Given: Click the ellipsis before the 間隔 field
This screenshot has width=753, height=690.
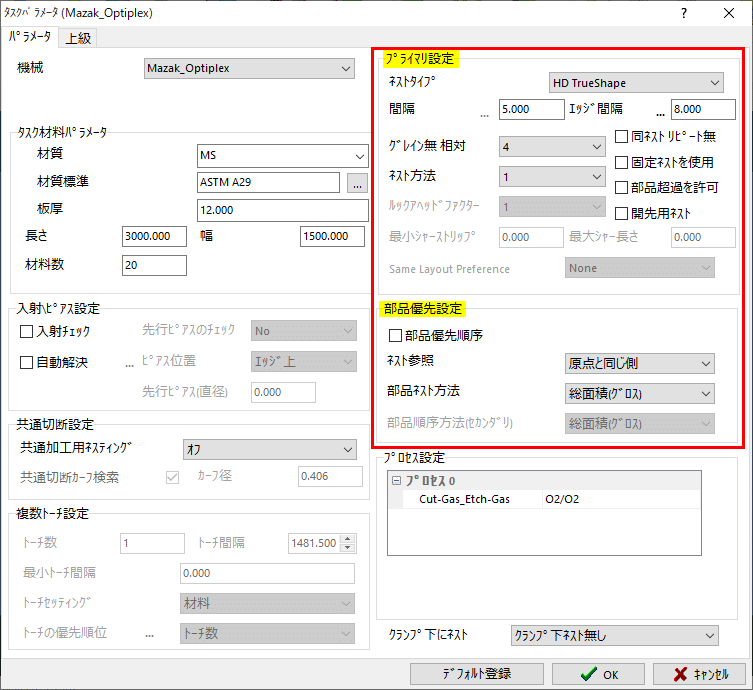Looking at the screenshot, I should point(484,113).
